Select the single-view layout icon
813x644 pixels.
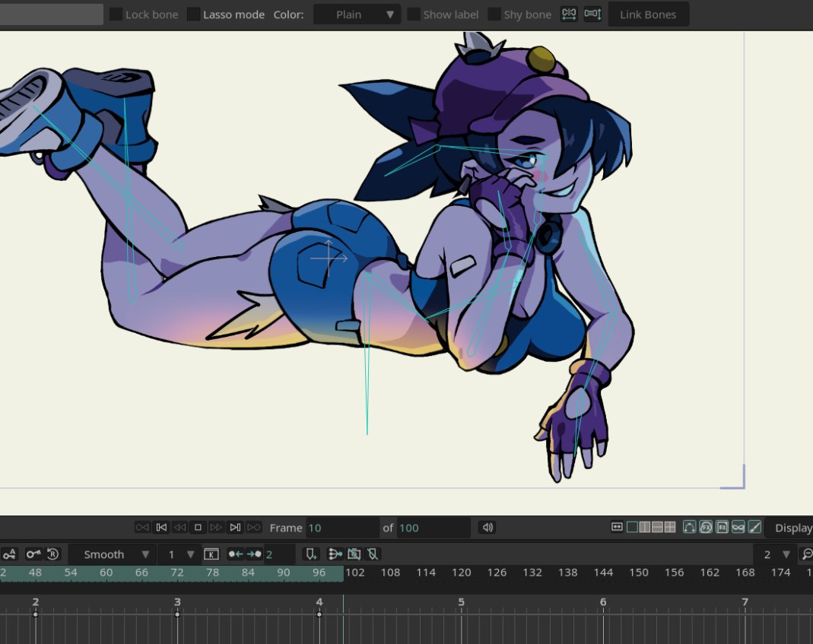pos(633,527)
